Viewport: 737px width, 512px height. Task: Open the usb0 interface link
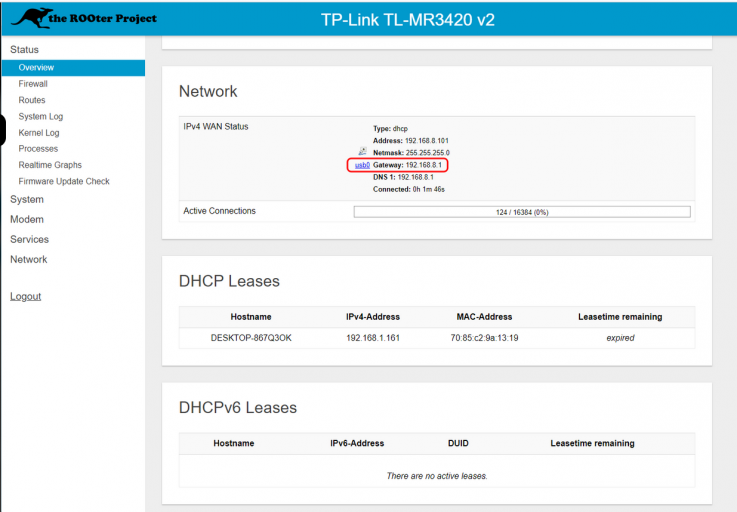(362, 165)
